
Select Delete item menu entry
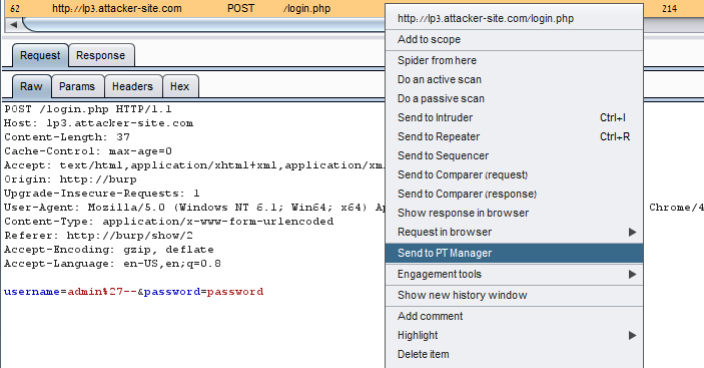tap(514, 355)
